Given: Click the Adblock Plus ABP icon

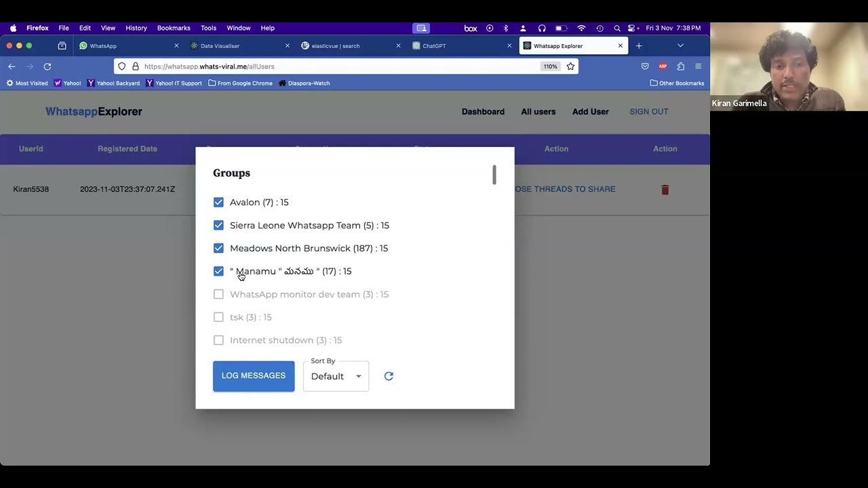Looking at the screenshot, I should click(663, 66).
